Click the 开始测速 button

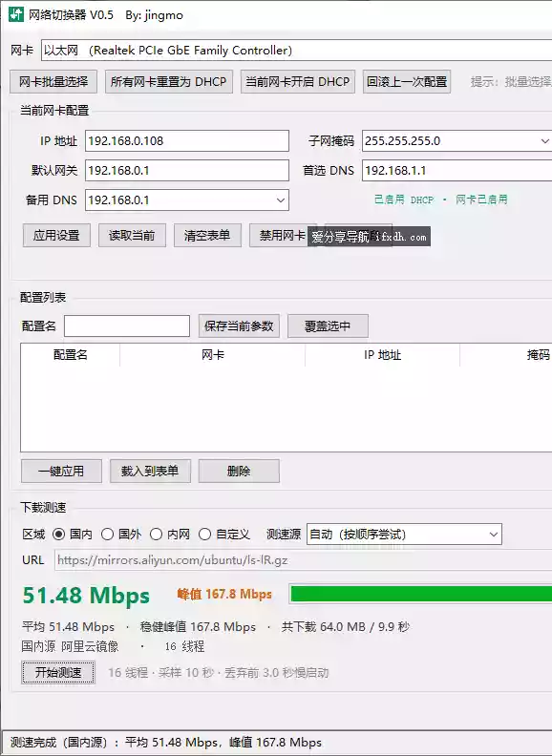(x=58, y=672)
